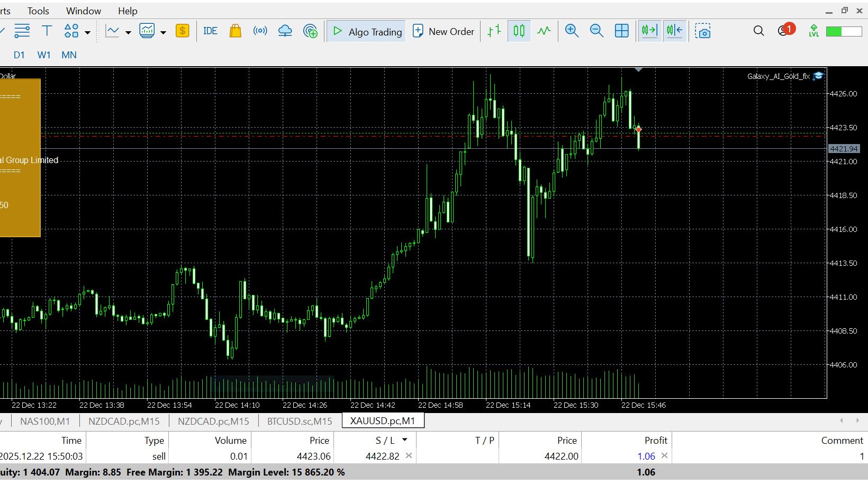Toggle Algo Trading on or off
Screen dimensions: 868x484
point(366,32)
